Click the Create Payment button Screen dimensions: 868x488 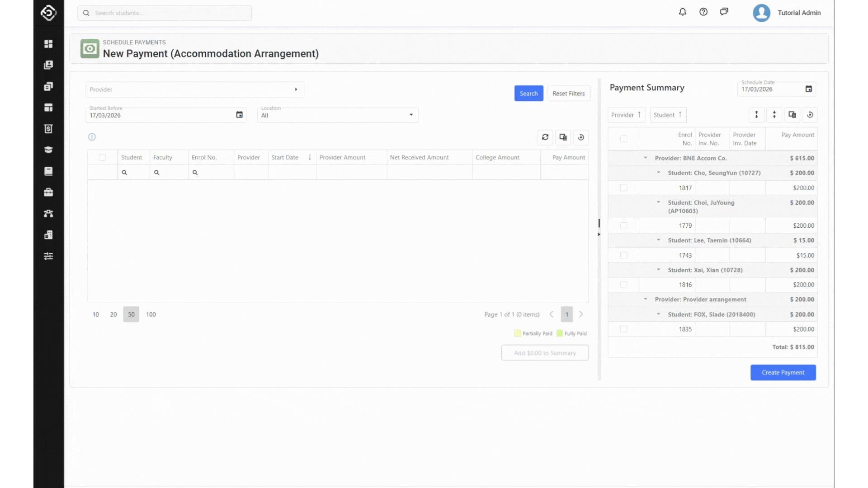[783, 372]
